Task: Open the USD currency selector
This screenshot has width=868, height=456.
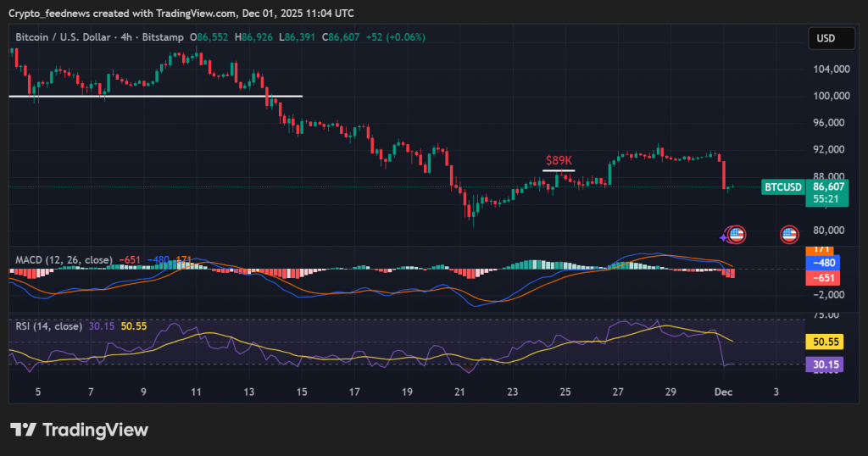Action: tap(831, 38)
